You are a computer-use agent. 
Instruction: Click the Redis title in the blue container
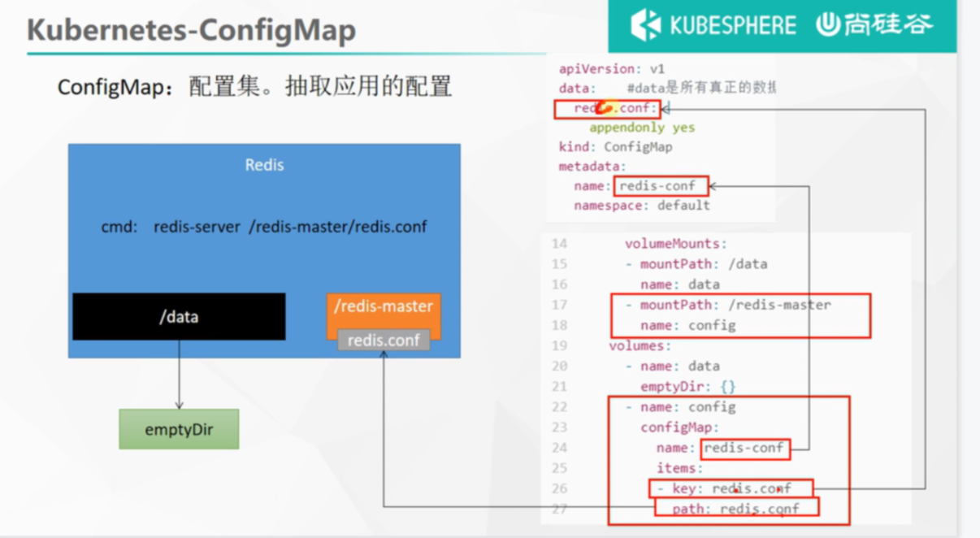(x=264, y=165)
